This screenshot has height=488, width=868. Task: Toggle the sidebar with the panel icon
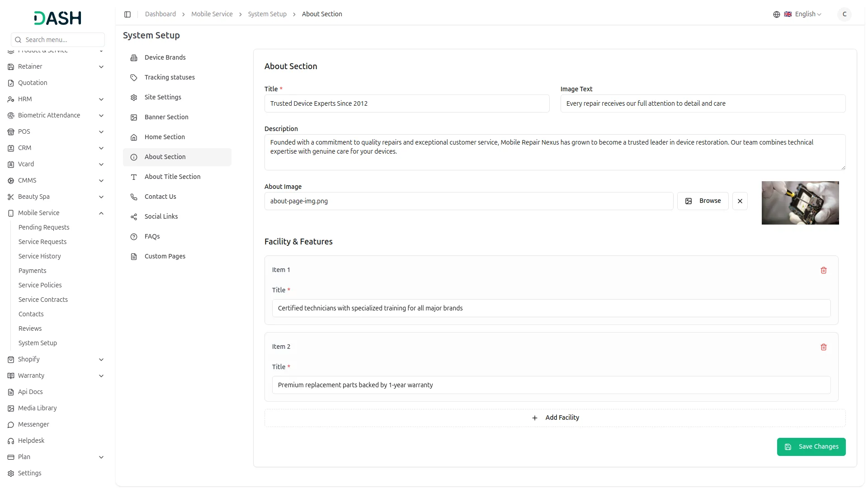click(x=127, y=14)
